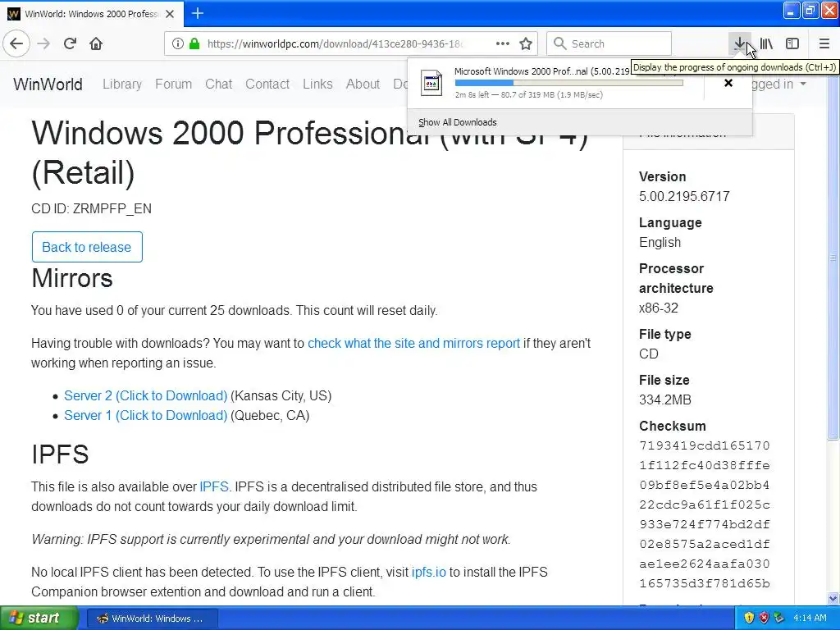This screenshot has height=630, width=840.
Task: Click Show All Downloads
Action: (x=458, y=122)
